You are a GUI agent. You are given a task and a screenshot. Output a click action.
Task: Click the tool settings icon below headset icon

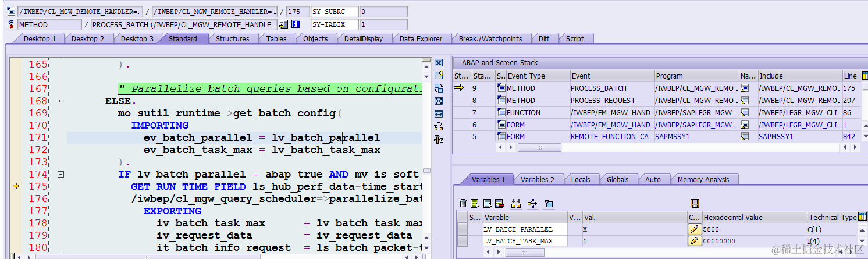click(x=439, y=139)
